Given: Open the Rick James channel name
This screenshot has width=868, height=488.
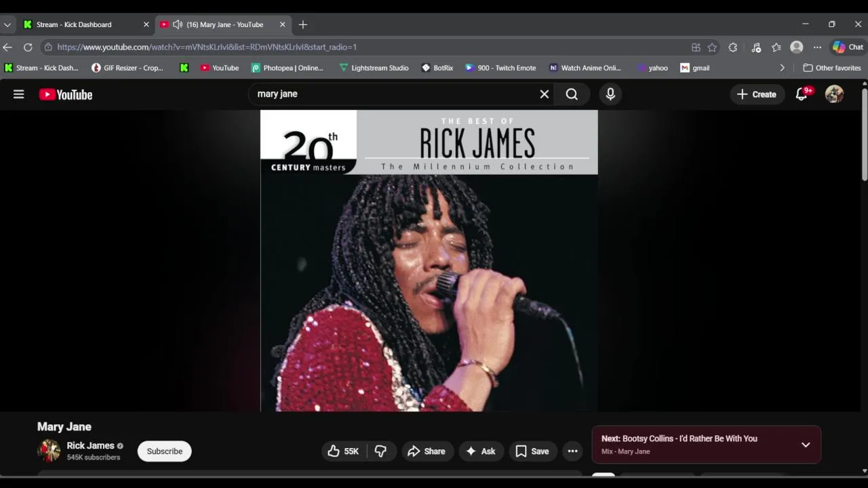Looking at the screenshot, I should click(x=90, y=446).
